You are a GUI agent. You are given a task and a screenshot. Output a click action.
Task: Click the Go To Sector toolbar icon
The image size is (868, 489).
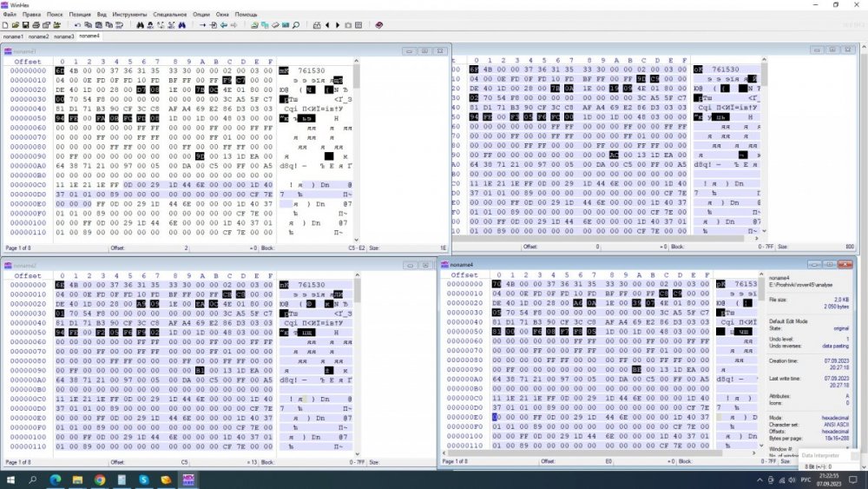pos(214,25)
